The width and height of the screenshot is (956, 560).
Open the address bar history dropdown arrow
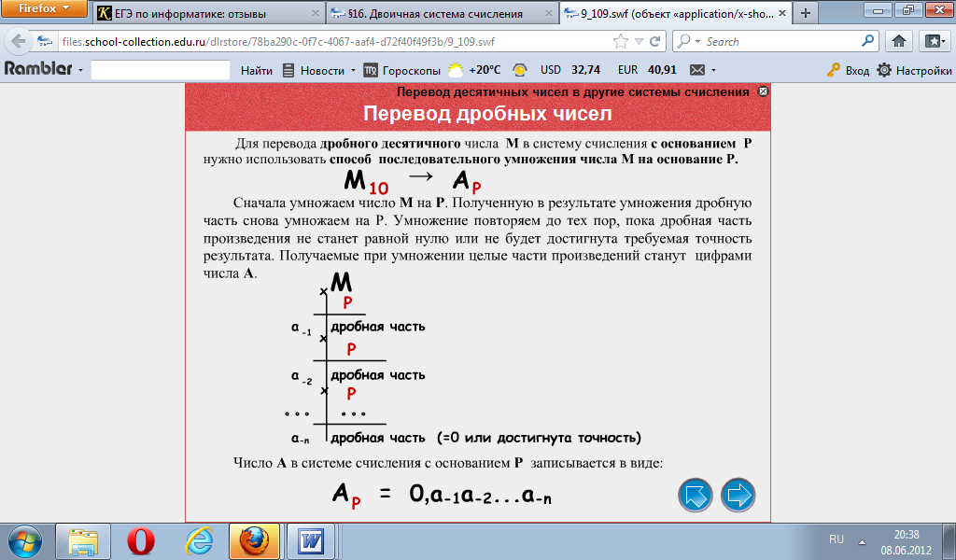pyautogui.click(x=639, y=41)
